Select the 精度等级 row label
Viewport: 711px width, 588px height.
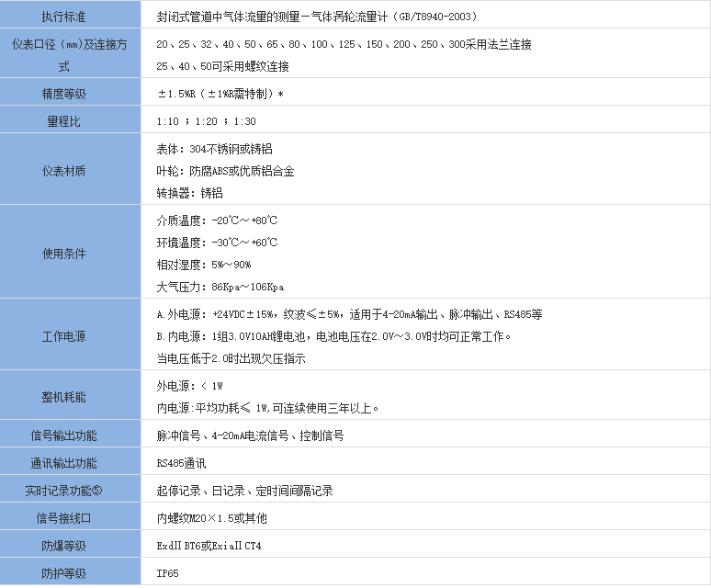[63, 94]
